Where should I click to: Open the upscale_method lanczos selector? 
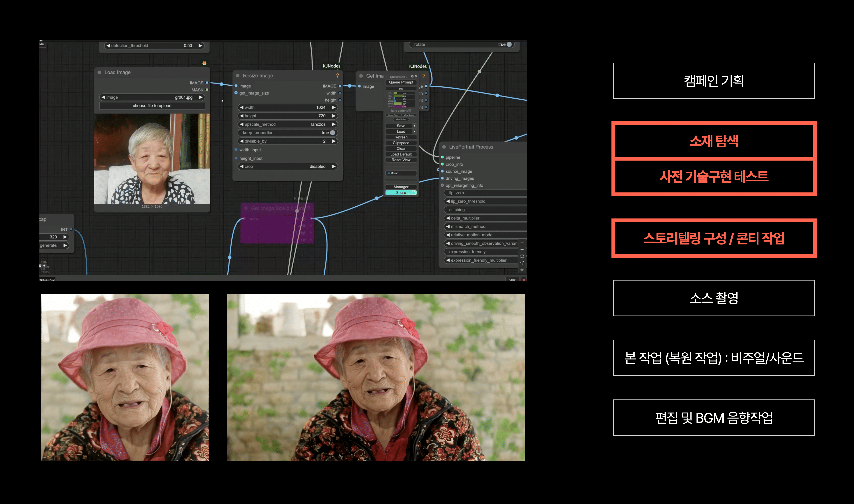(x=288, y=124)
